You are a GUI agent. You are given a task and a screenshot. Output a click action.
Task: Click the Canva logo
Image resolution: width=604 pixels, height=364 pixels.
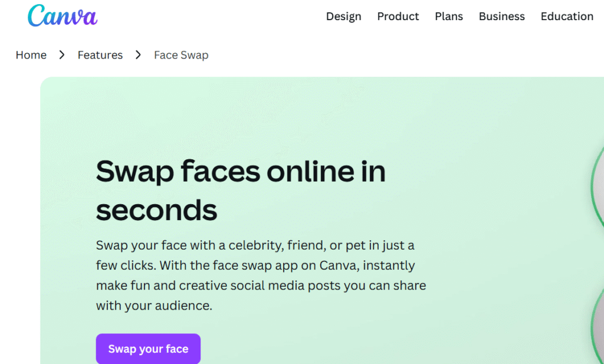62,16
